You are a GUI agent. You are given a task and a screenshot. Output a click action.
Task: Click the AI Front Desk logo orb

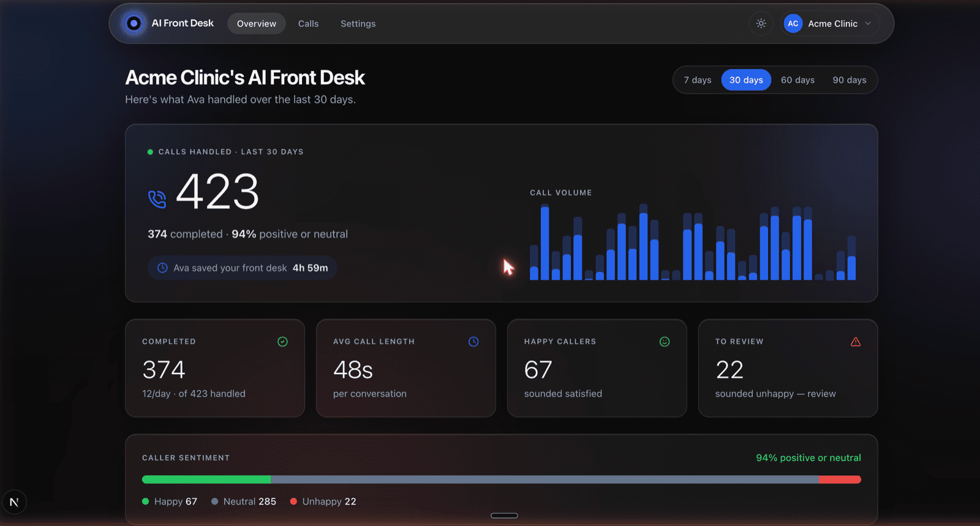(134, 23)
